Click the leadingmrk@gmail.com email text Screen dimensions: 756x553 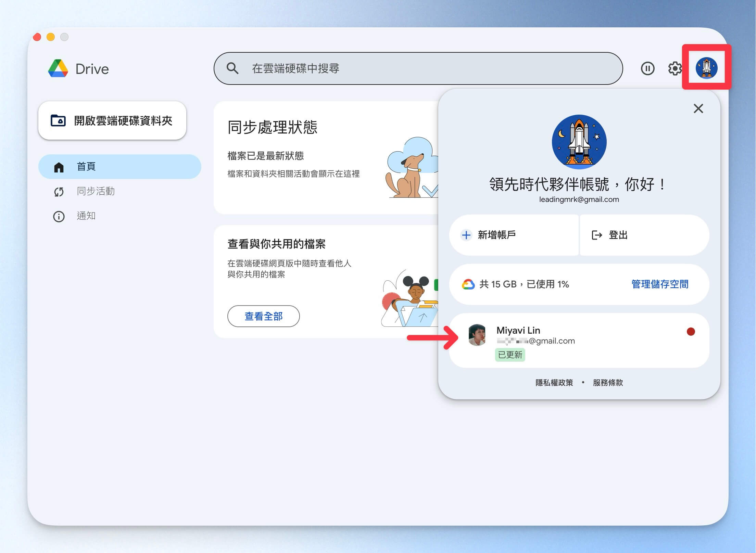coord(579,200)
